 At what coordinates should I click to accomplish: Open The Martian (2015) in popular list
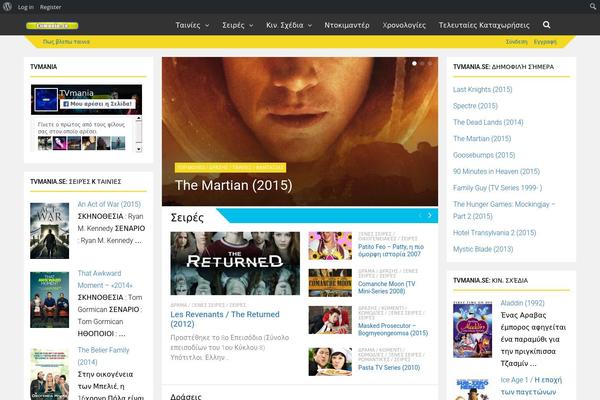[x=482, y=139]
